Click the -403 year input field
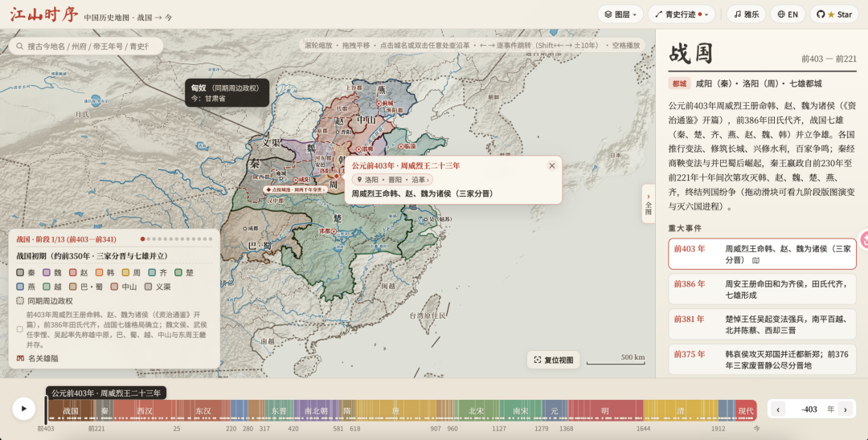This screenshot has height=440, width=868. pos(809,409)
